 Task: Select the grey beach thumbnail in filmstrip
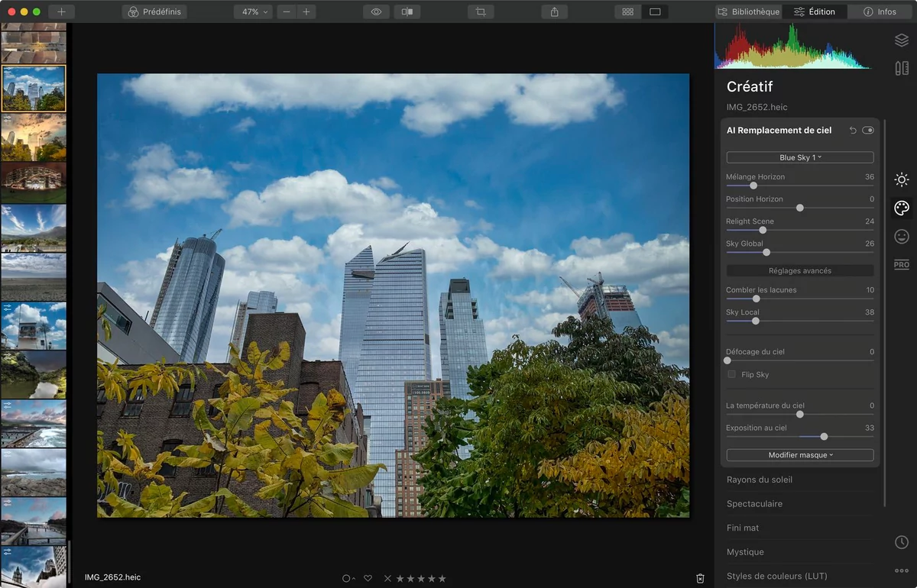[x=34, y=276]
